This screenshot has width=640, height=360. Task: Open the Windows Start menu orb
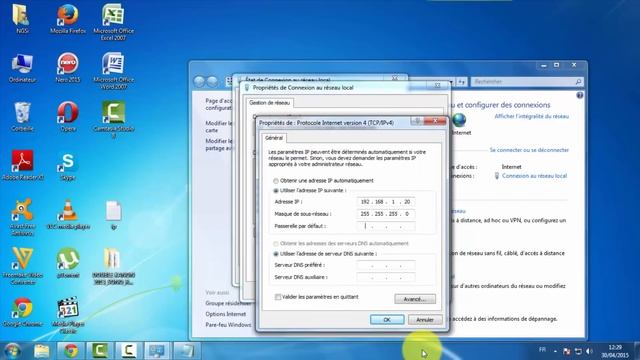pos(12,351)
